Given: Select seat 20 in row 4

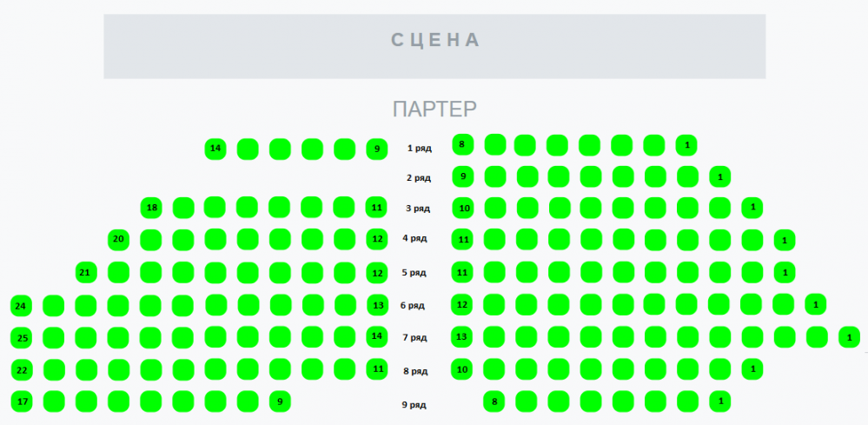Looking at the screenshot, I should tap(118, 240).
